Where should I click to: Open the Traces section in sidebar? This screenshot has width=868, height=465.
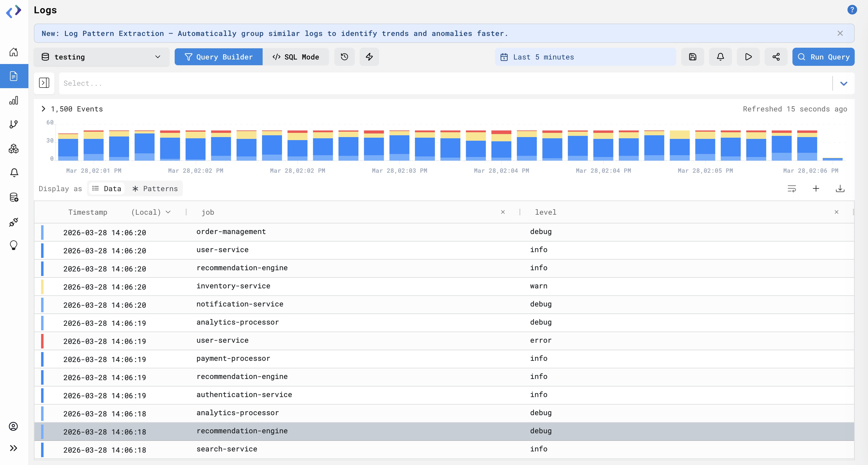14,124
